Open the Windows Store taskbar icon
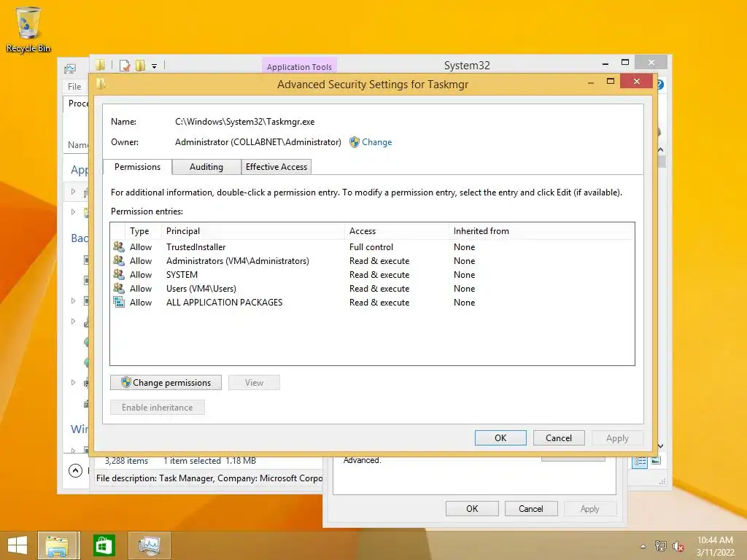The image size is (747, 560). [x=104, y=545]
